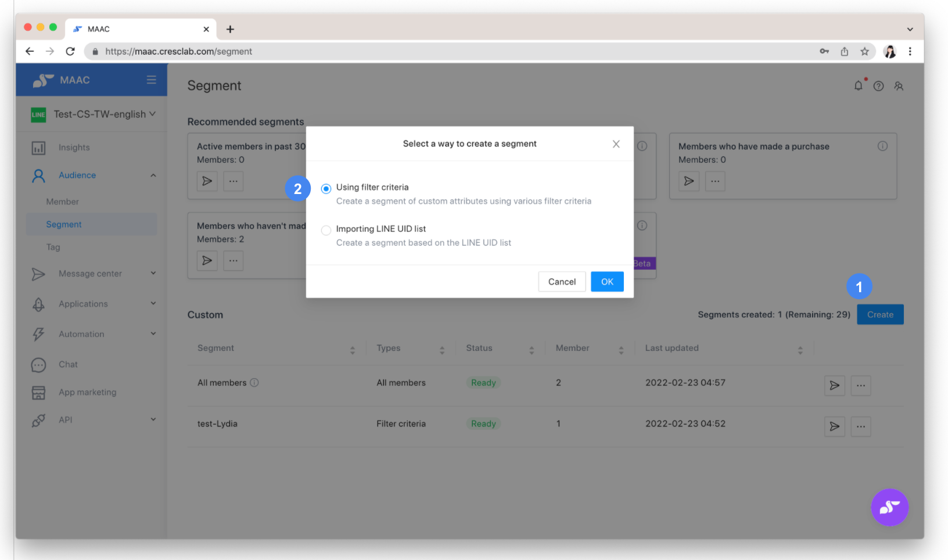
Task: Go to Tag under Audience
Action: pyautogui.click(x=53, y=247)
